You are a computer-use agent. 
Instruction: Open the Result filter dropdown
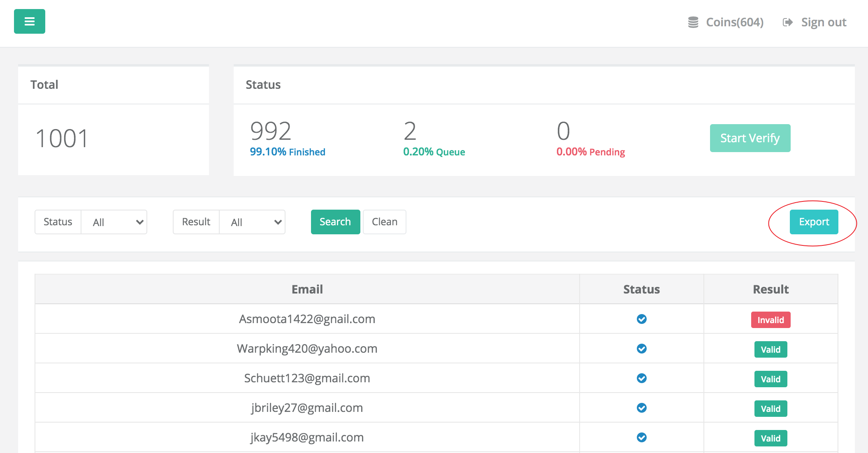pyautogui.click(x=252, y=222)
